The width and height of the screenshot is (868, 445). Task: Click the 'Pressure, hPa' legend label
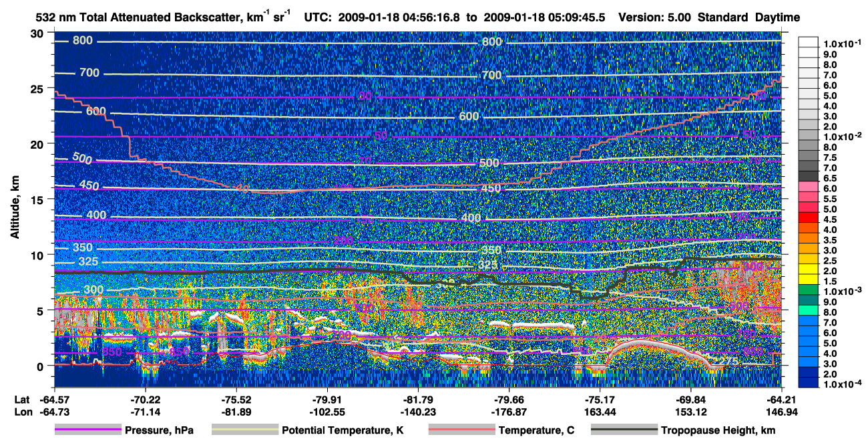coord(160,431)
